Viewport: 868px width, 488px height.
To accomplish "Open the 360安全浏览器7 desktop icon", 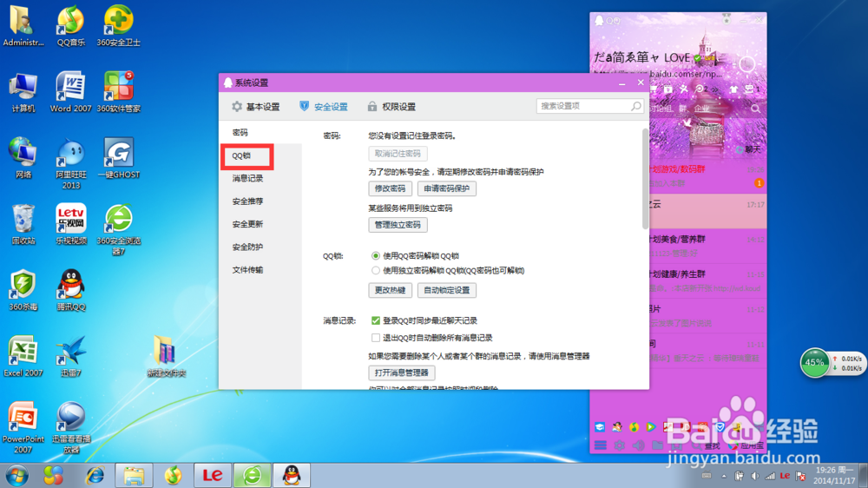I will (118, 228).
